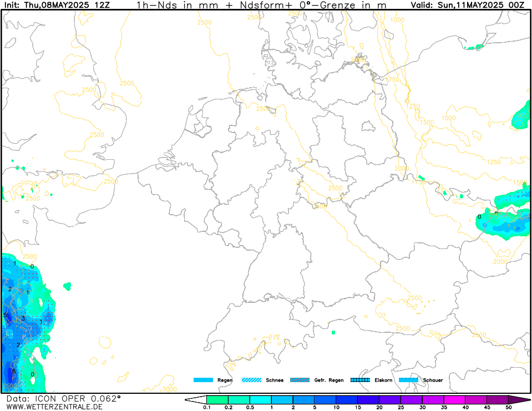Click color scale segment between 25 and 30

(x=411, y=400)
